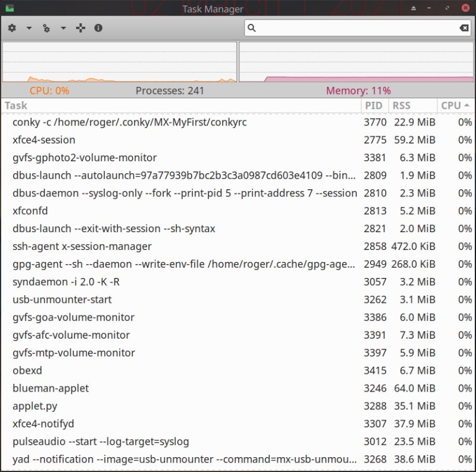The image size is (476, 472).
Task: Click the settings gear icon
Action: (12, 28)
